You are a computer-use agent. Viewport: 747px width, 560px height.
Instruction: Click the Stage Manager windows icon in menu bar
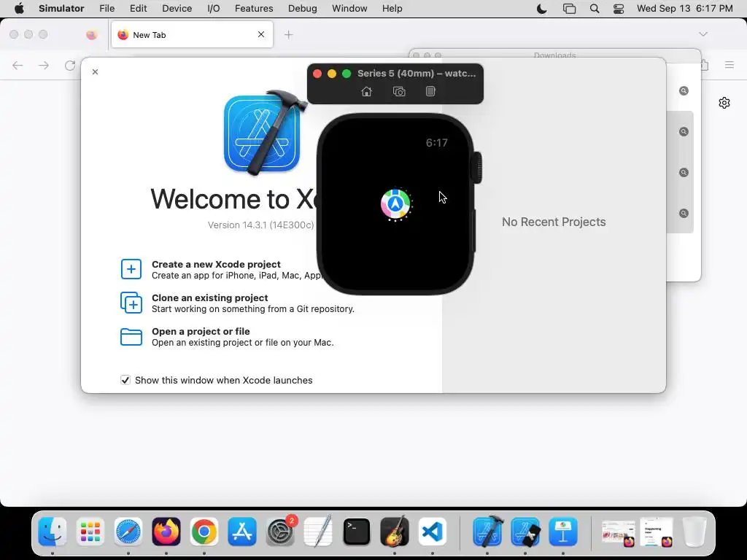tap(569, 9)
